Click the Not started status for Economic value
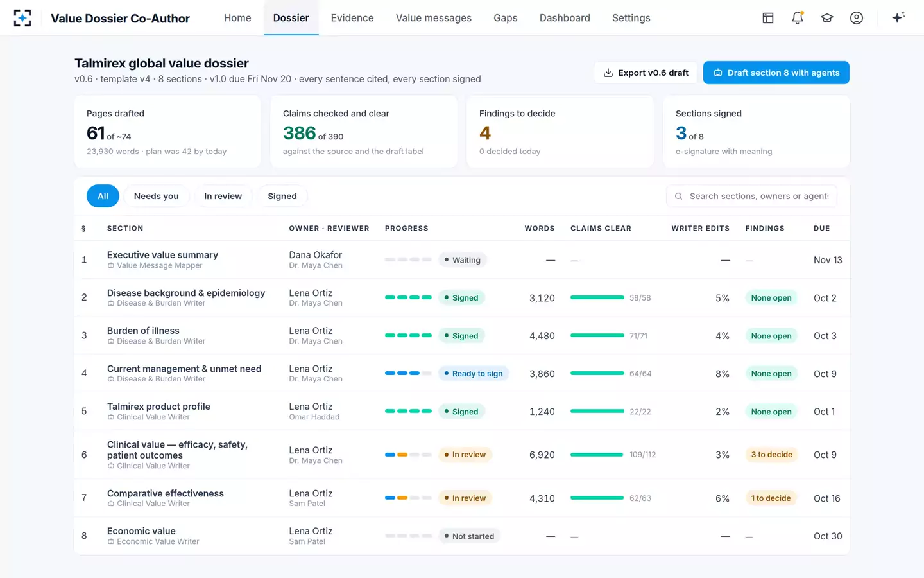924x578 pixels. (469, 536)
